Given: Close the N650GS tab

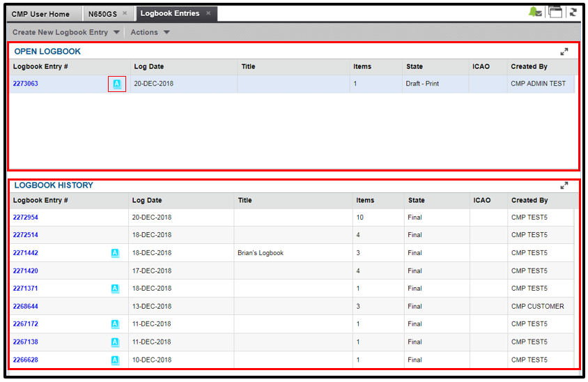Looking at the screenshot, I should 125,13.
